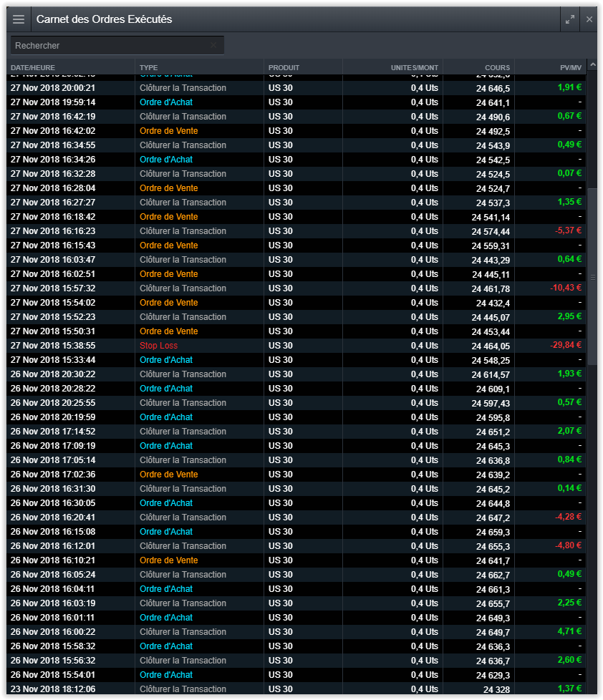
Task: Sort by the PRODUIT column header
Action: pos(284,68)
